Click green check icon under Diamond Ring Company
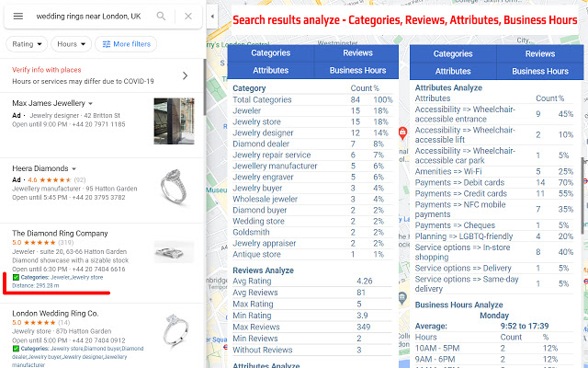 coord(16,278)
